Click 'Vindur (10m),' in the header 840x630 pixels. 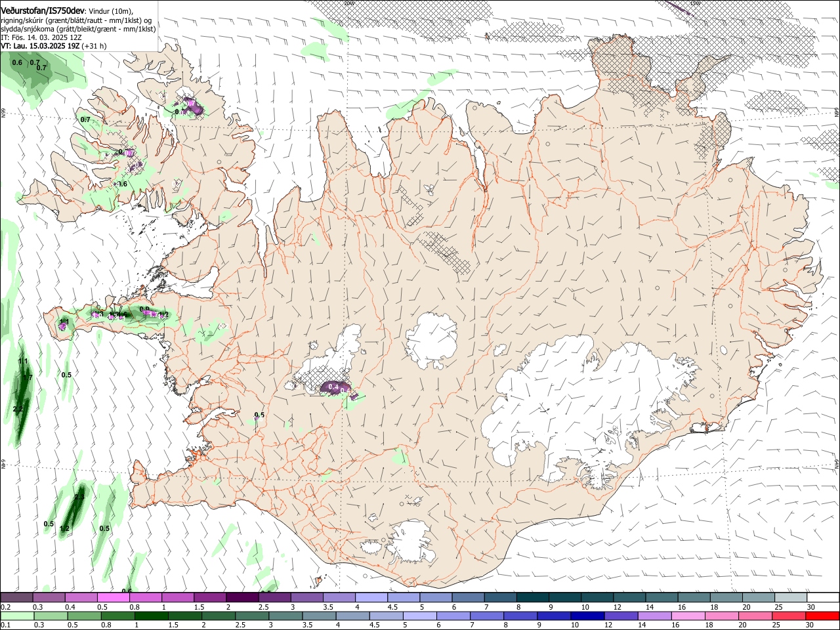coord(111,11)
